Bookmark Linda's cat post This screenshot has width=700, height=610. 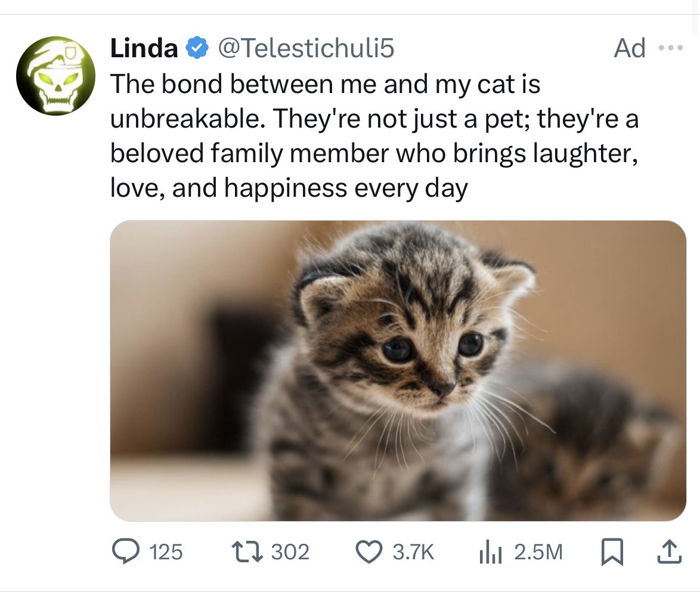click(x=611, y=552)
